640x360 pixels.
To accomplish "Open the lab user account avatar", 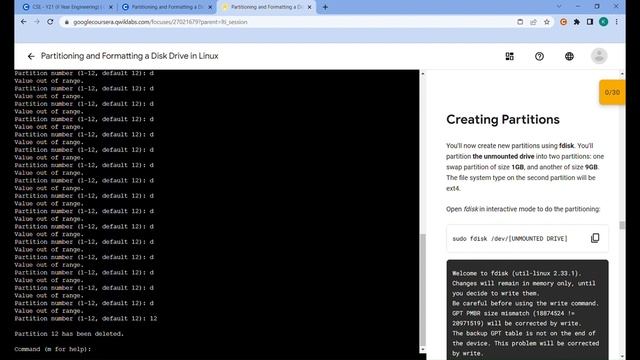I will 599,56.
